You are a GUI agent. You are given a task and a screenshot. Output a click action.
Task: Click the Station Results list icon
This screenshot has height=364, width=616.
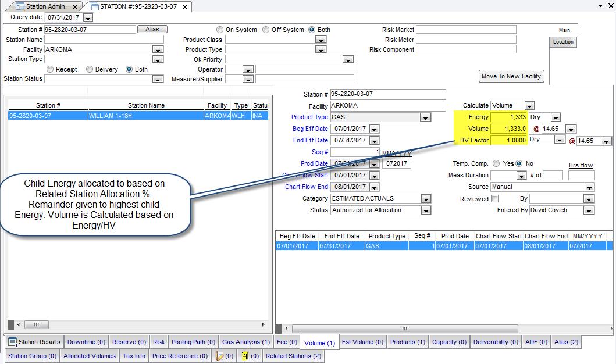pos(12,342)
